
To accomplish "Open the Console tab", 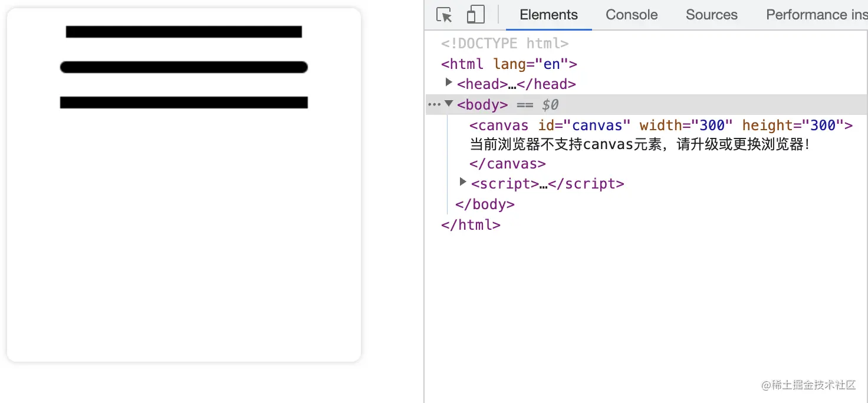I will [631, 14].
